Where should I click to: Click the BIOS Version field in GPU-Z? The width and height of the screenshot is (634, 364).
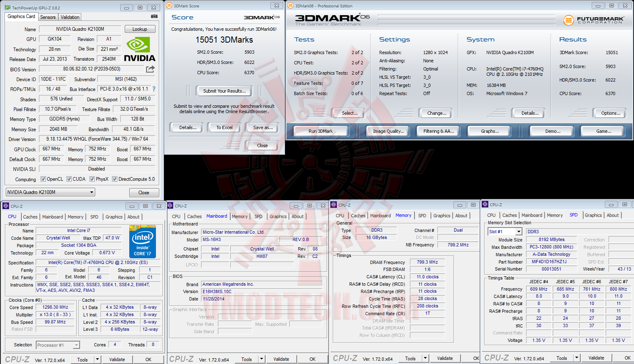(x=92, y=69)
